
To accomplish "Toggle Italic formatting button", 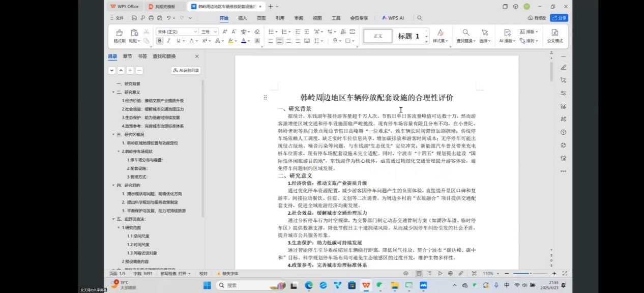I will pyautogui.click(x=169, y=41).
